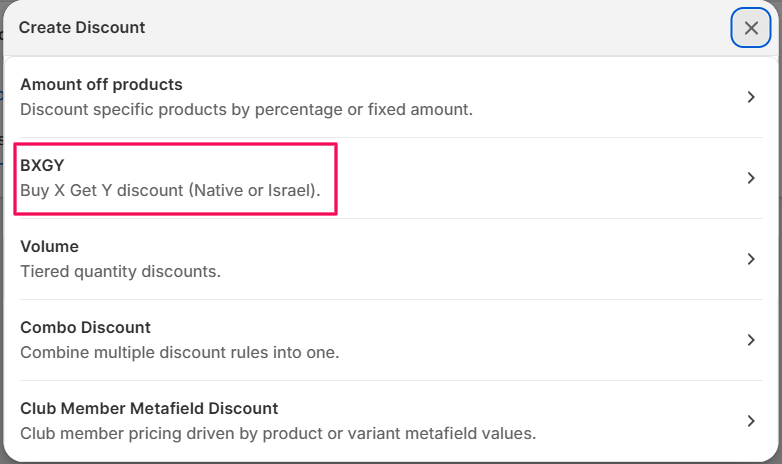
Task: Close the Create Discount dialog
Action: [x=751, y=28]
